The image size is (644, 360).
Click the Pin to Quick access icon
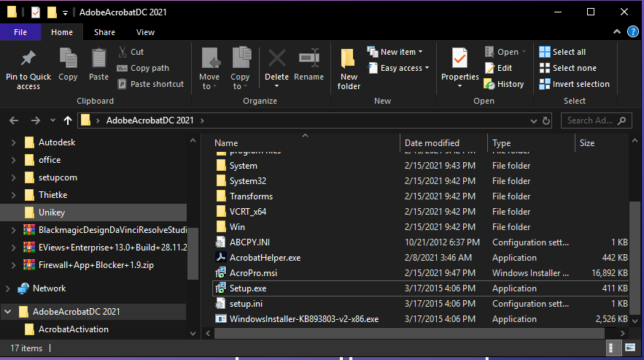pos(28,58)
